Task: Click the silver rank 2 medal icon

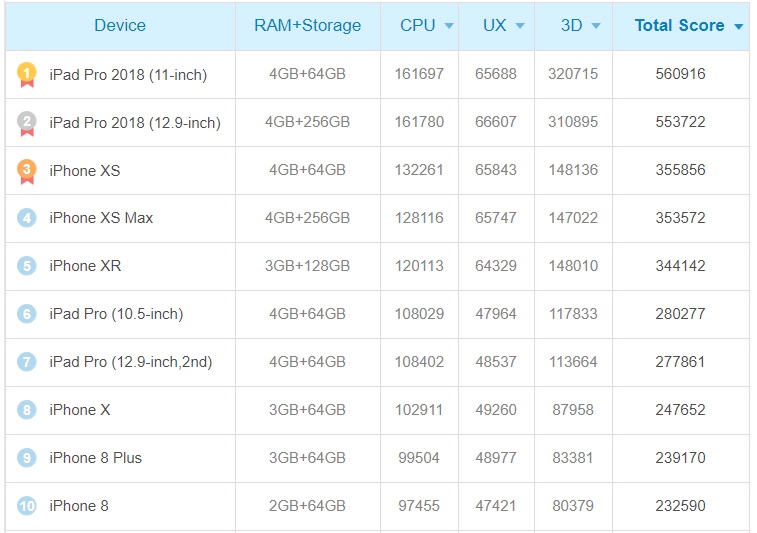Action: point(27,122)
